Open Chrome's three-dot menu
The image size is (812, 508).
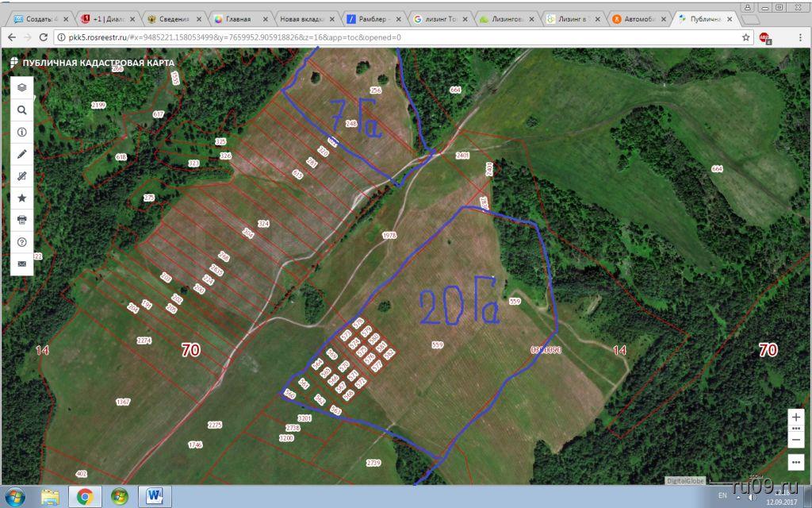800,37
